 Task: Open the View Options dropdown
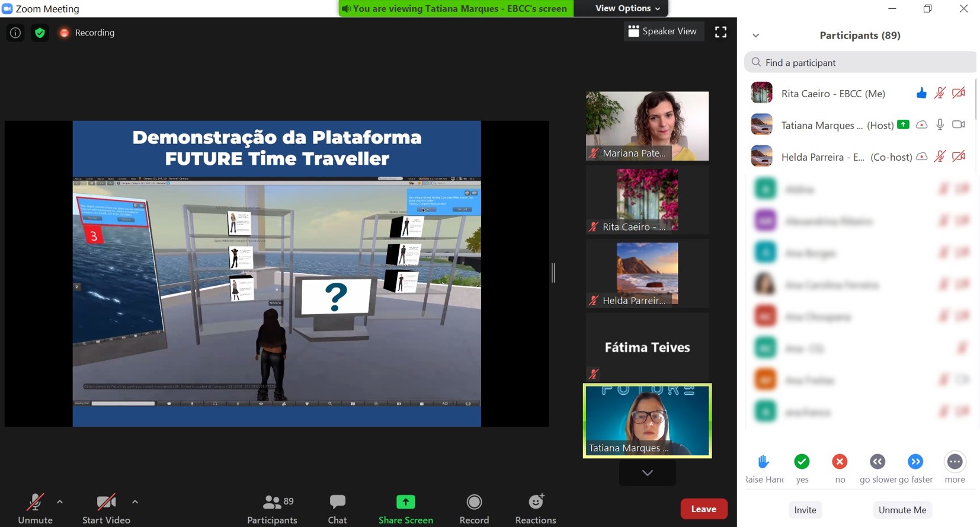click(x=627, y=8)
